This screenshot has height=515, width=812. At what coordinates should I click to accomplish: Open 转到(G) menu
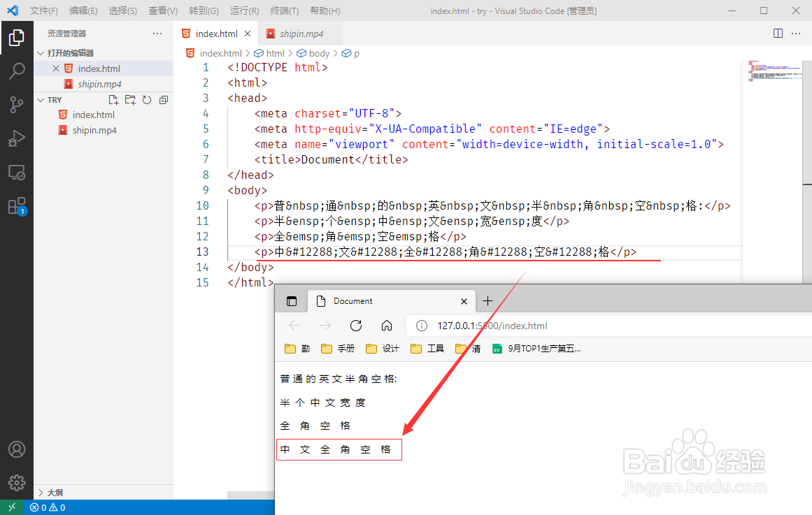[204, 11]
